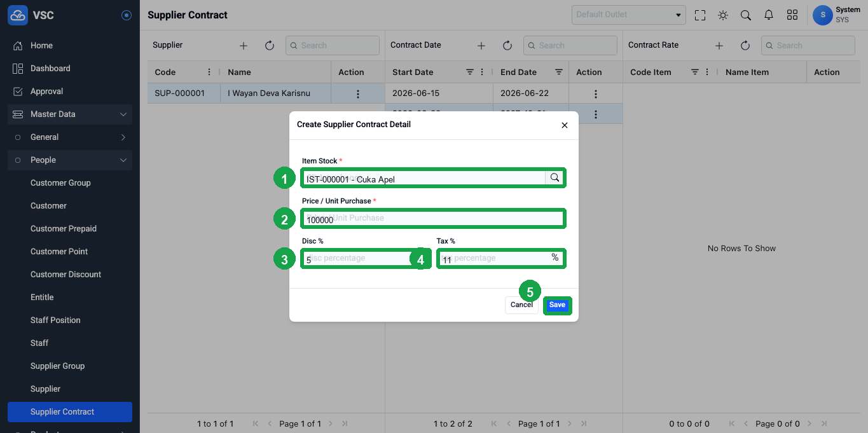Screen dimensions: 868x433
Task: Toggle the sidebar collapse circle button
Action: click(127, 15)
